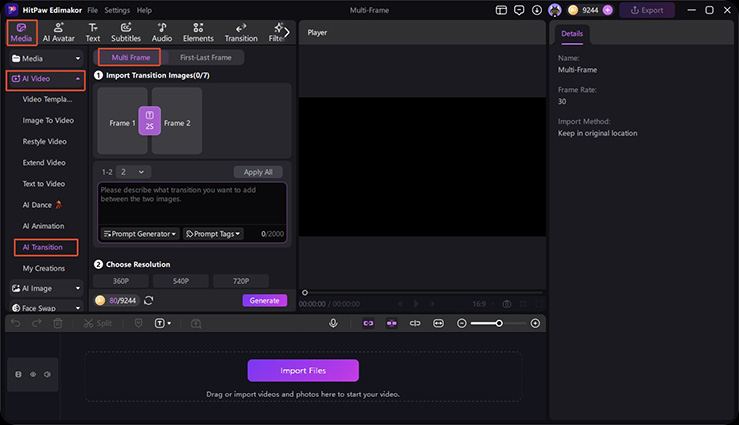Add credits with the purple plus icon

608,10
